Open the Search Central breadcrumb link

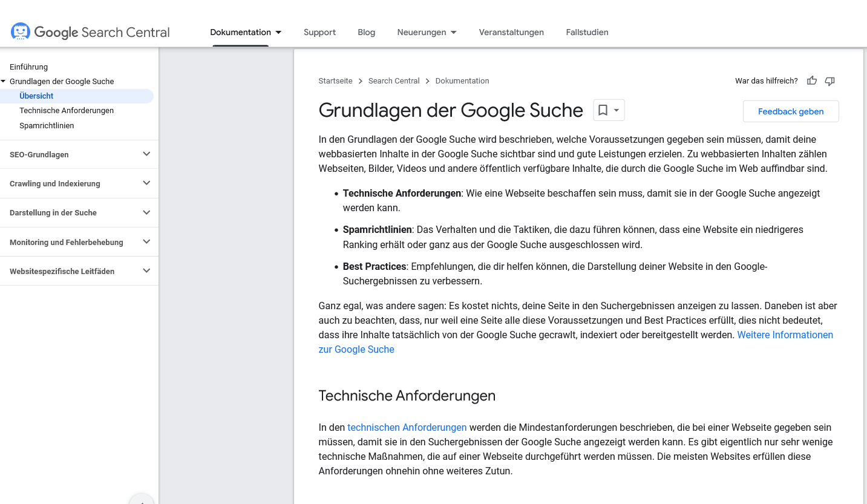[394, 80]
